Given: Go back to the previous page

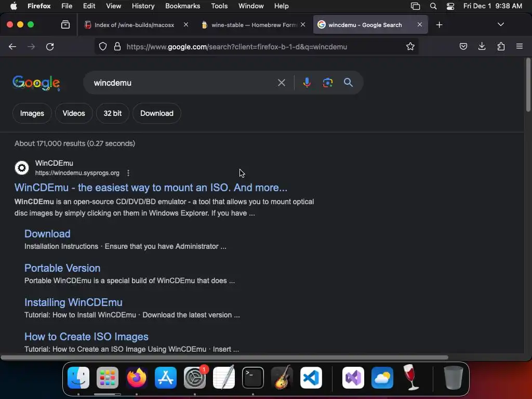Looking at the screenshot, I should 12,46.
